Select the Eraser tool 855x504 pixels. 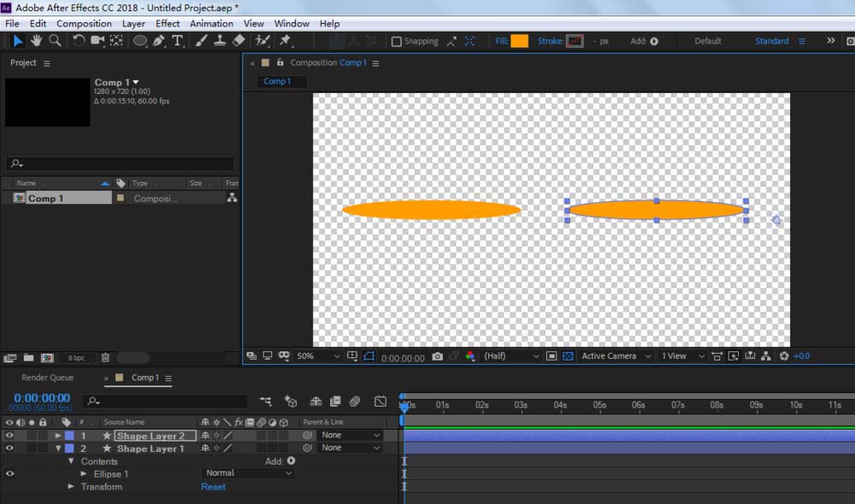[x=239, y=40]
